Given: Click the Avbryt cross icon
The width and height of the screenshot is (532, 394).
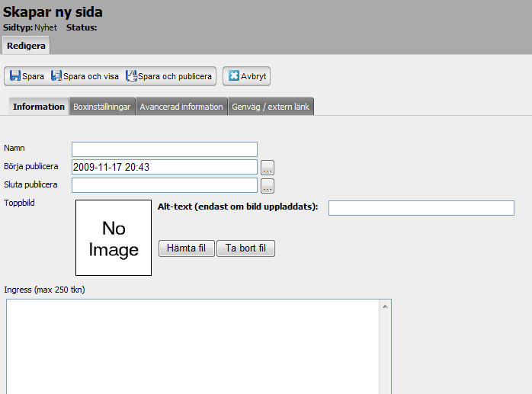Looking at the screenshot, I should (234, 75).
